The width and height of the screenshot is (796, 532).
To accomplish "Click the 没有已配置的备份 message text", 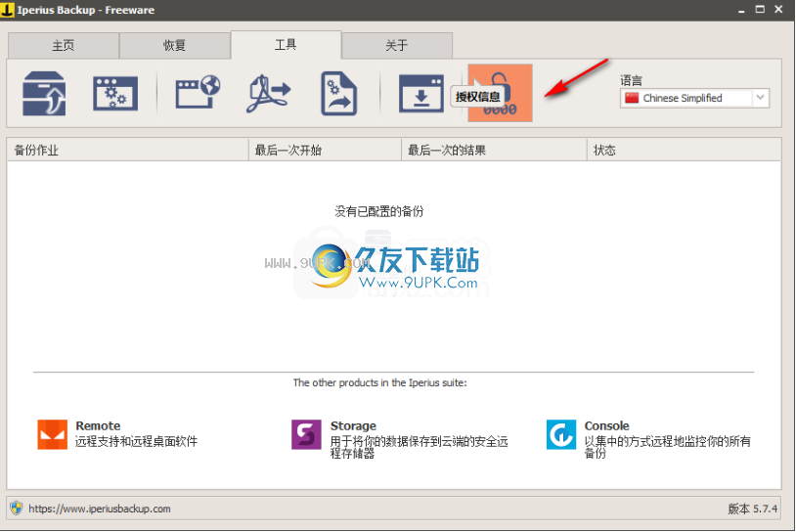I will tap(379, 211).
